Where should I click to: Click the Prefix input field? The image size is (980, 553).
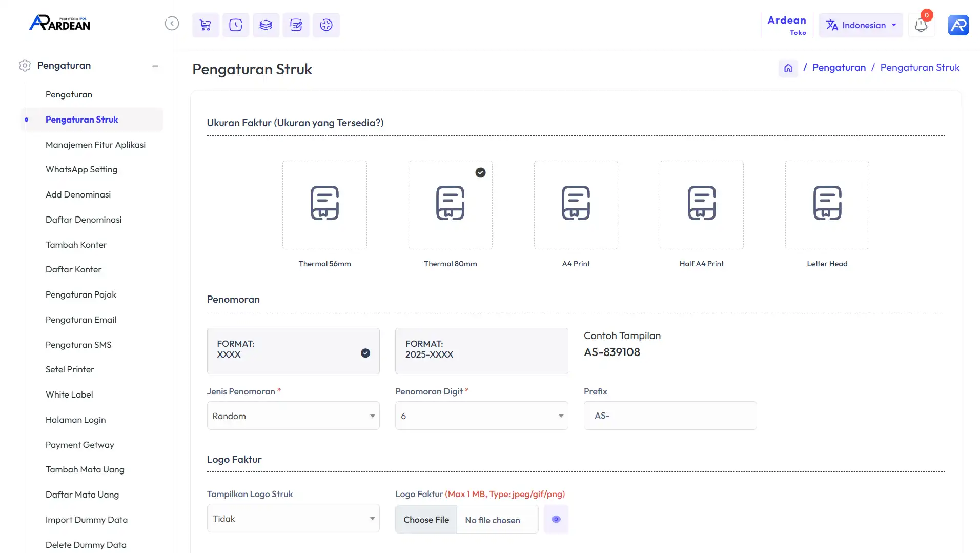click(670, 416)
